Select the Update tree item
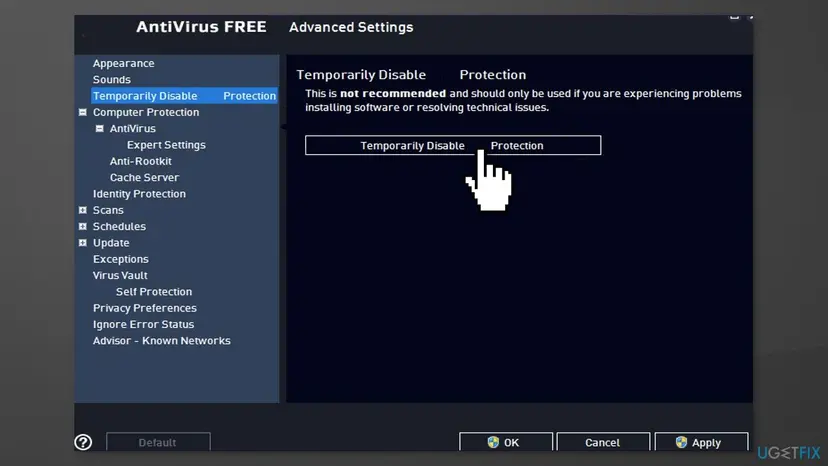The height and width of the screenshot is (466, 828). [x=111, y=243]
